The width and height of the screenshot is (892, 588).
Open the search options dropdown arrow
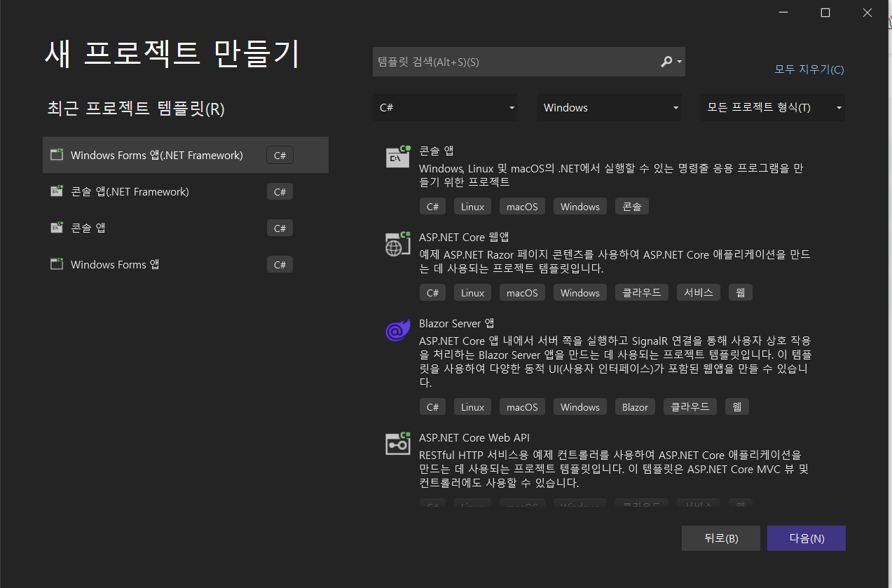point(680,62)
